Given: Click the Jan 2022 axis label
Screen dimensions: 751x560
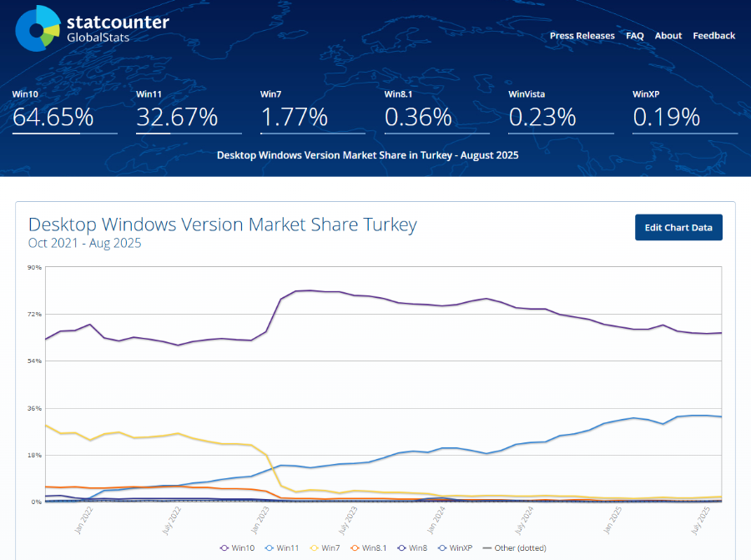Looking at the screenshot, I should (x=83, y=520).
